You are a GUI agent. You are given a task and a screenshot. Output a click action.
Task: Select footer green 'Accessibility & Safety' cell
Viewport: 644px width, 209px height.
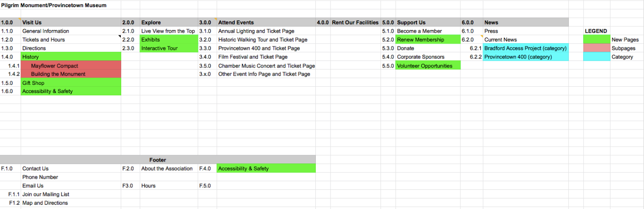[266, 169]
